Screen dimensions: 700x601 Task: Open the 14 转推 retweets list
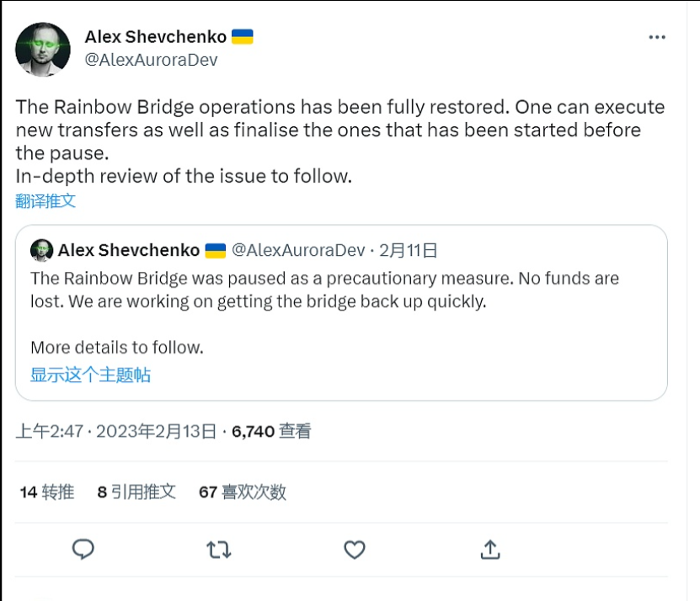pyautogui.click(x=47, y=492)
